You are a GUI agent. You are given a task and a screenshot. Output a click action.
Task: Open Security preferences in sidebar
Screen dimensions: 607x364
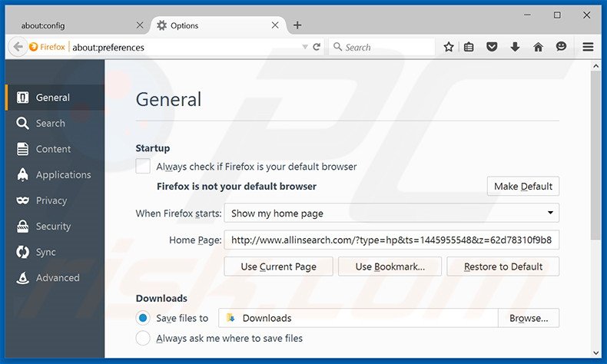[55, 227]
